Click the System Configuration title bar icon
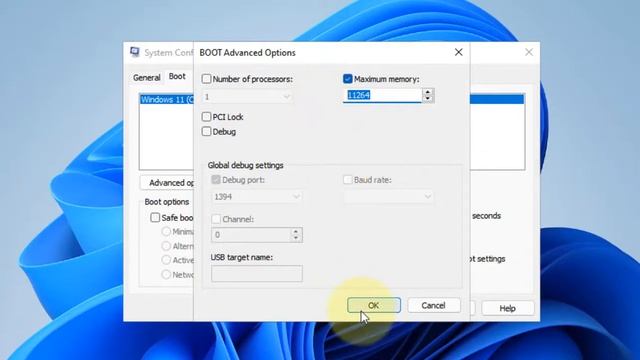 click(x=135, y=52)
